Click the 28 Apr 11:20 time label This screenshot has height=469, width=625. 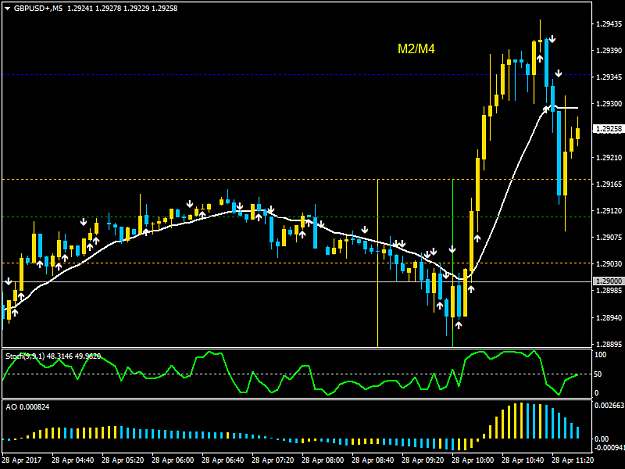pos(572,460)
